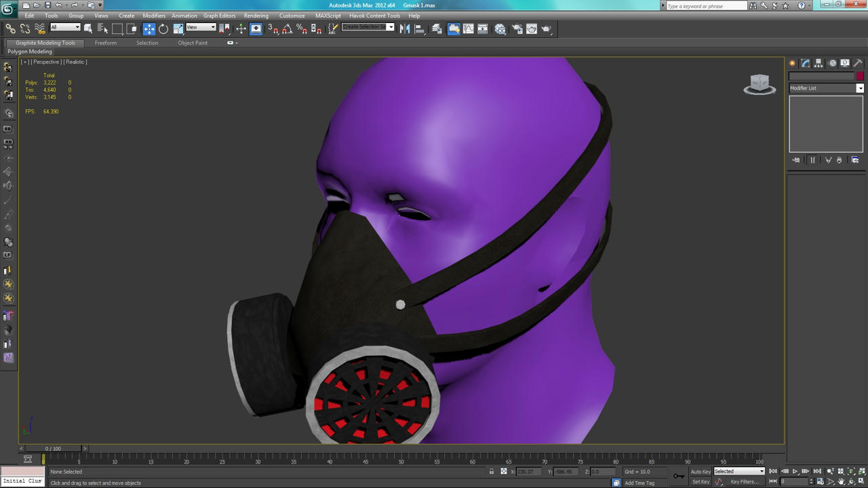Select the Select and Link tool

(x=10, y=28)
